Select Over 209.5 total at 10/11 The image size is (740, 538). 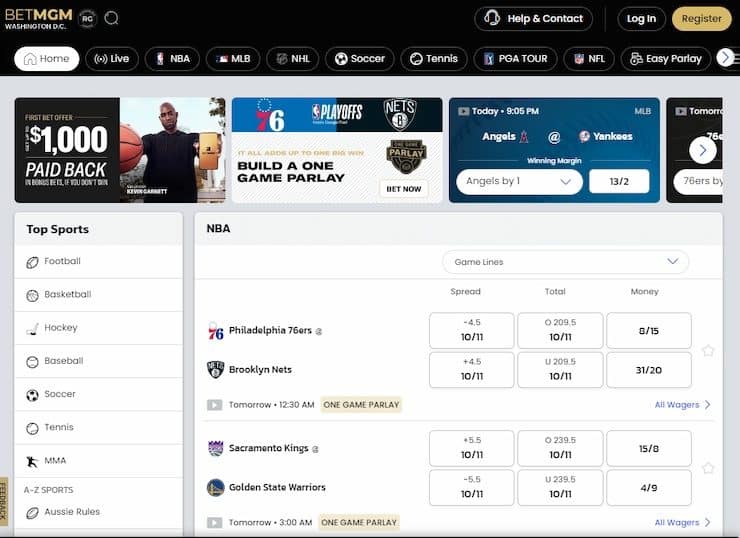click(560, 330)
